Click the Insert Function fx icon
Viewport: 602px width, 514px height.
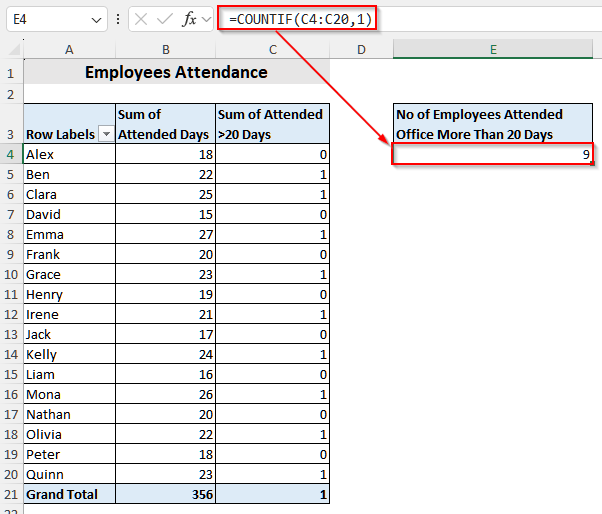click(189, 19)
